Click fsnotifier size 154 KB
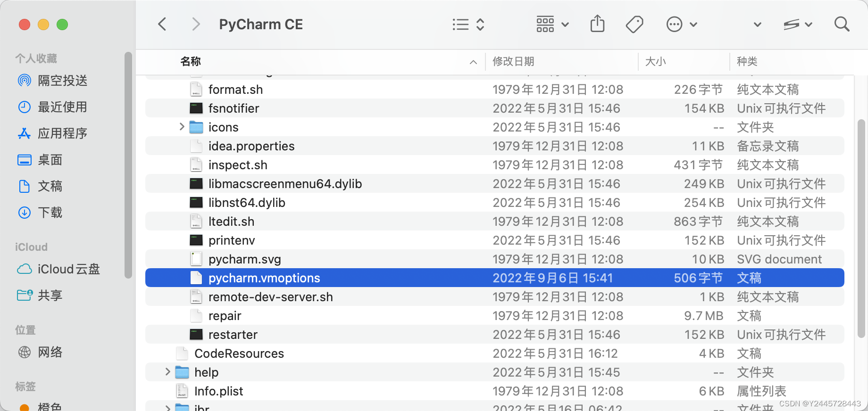The width and height of the screenshot is (868, 411). (704, 108)
